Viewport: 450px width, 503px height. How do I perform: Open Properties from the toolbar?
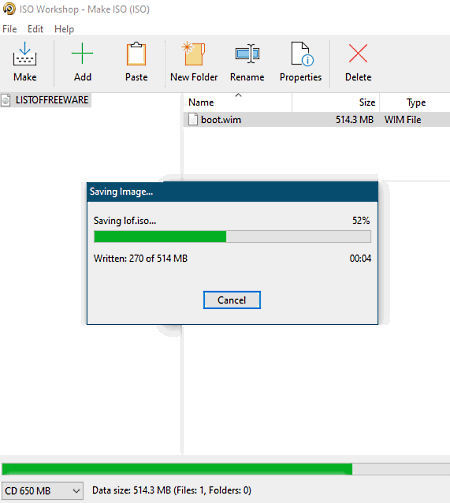click(300, 62)
